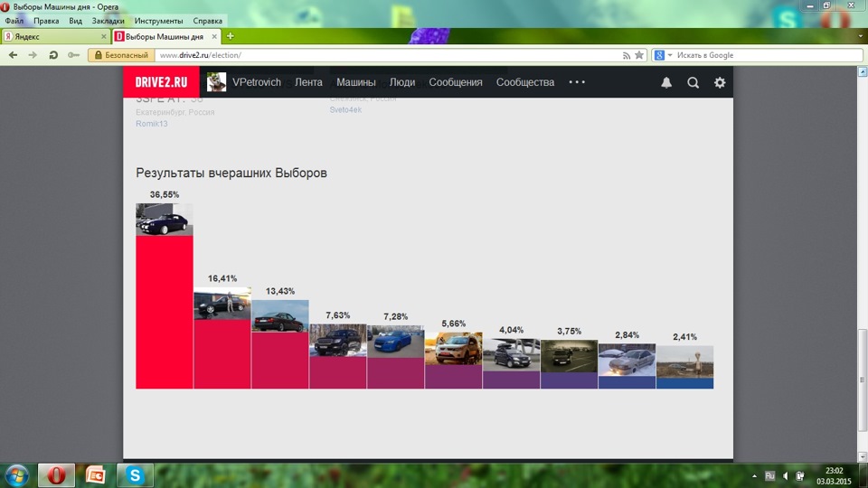
Task: Switch to the Яндекс tab
Action: pyautogui.click(x=55, y=36)
